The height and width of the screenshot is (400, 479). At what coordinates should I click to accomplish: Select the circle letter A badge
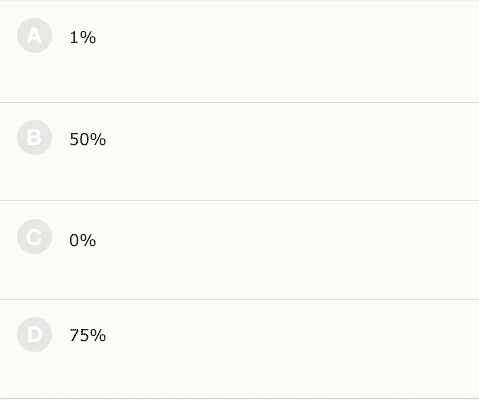click(x=34, y=36)
